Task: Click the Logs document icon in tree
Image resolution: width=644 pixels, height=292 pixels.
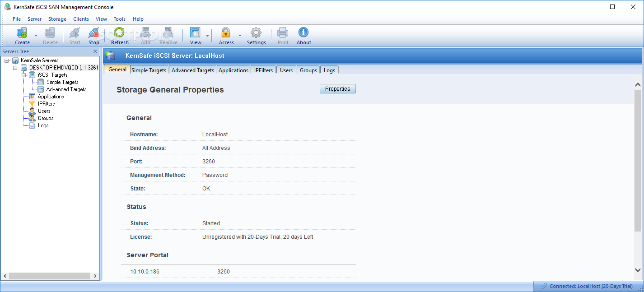Action: [x=32, y=125]
